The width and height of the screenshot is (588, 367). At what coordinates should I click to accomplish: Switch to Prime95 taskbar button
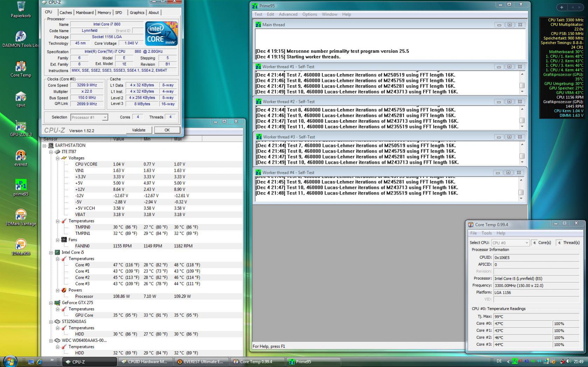point(313,362)
